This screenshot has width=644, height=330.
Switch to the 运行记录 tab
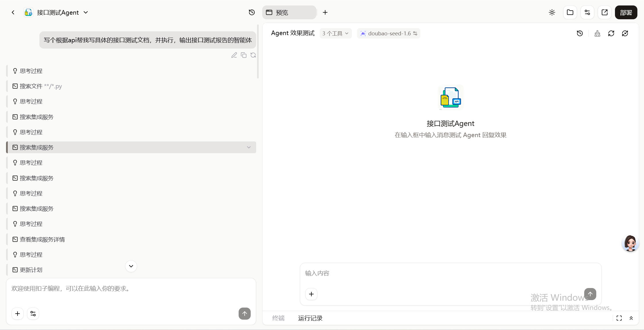(x=310, y=318)
